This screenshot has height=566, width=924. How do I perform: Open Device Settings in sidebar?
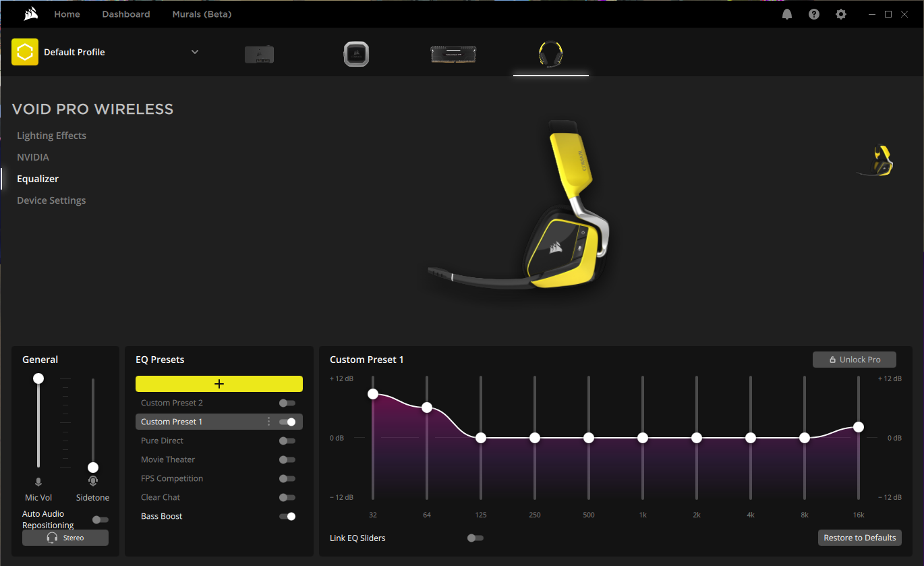pyautogui.click(x=51, y=200)
